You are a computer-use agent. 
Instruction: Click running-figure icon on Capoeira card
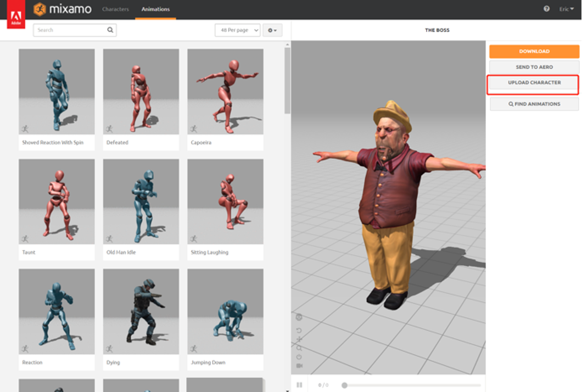coord(193,129)
